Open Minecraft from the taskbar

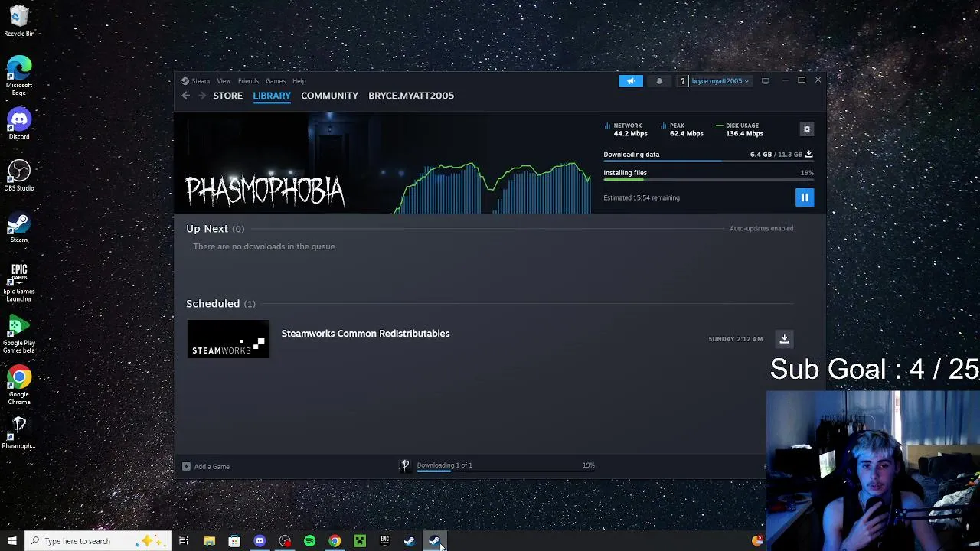click(x=360, y=541)
